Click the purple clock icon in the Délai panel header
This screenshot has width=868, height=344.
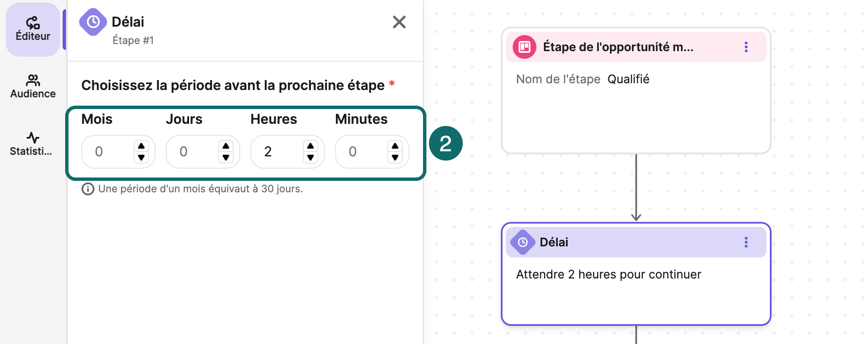[93, 22]
